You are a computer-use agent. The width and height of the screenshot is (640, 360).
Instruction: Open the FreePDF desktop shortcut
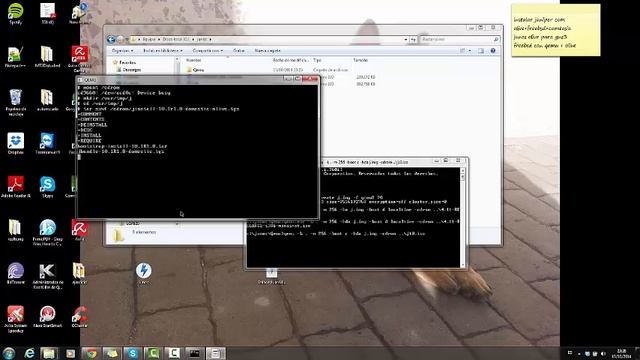coord(47,233)
